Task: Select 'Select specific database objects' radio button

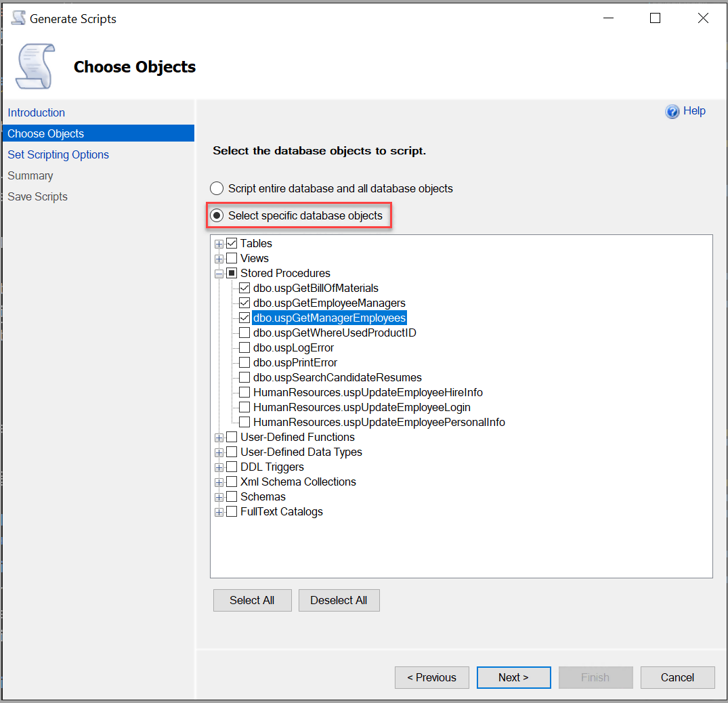Action: (217, 215)
